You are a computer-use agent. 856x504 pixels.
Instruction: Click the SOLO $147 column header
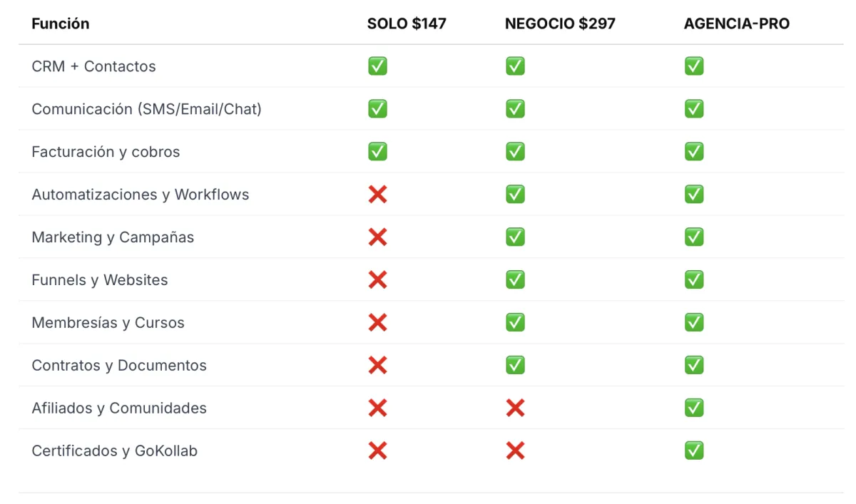[x=407, y=24]
